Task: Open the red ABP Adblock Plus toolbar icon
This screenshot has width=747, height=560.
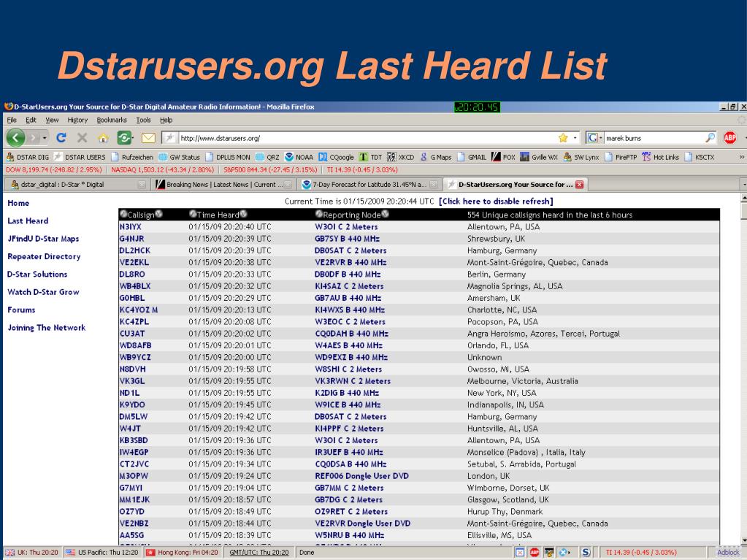Action: coord(730,138)
